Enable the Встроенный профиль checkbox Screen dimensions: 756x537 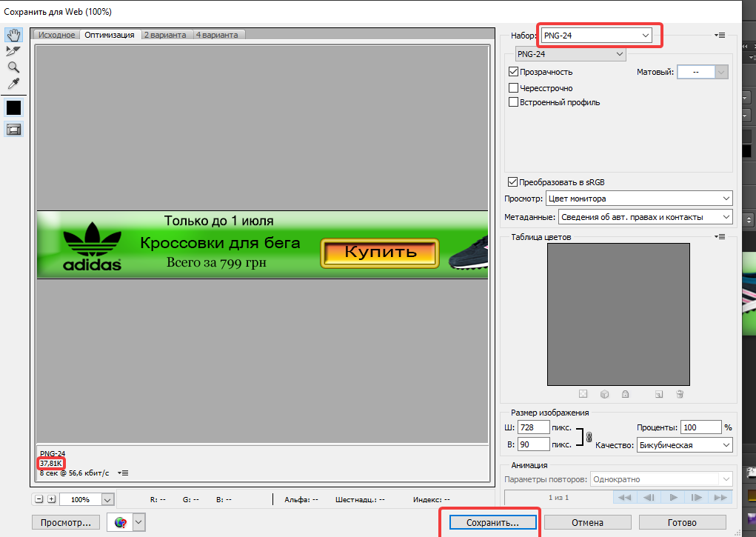click(513, 101)
